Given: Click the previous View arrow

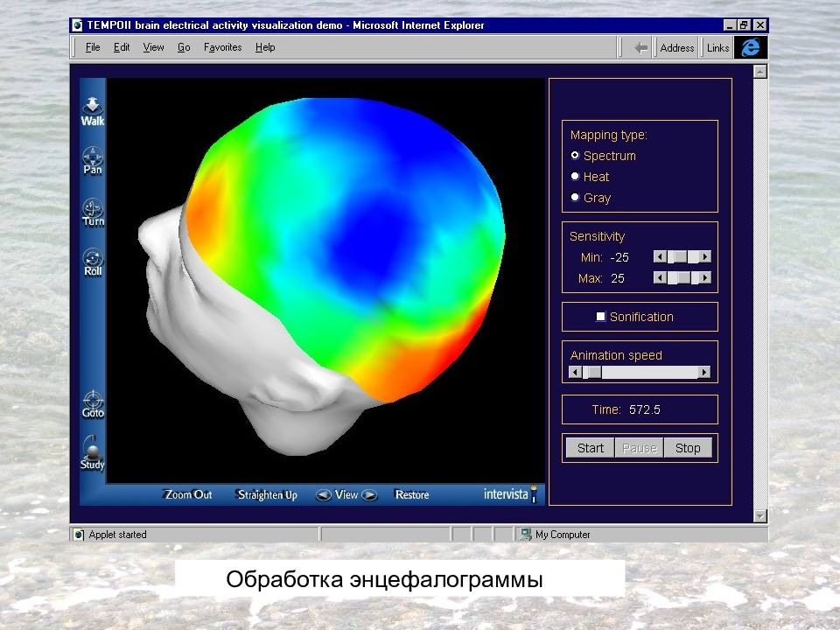Looking at the screenshot, I should coord(323,495).
